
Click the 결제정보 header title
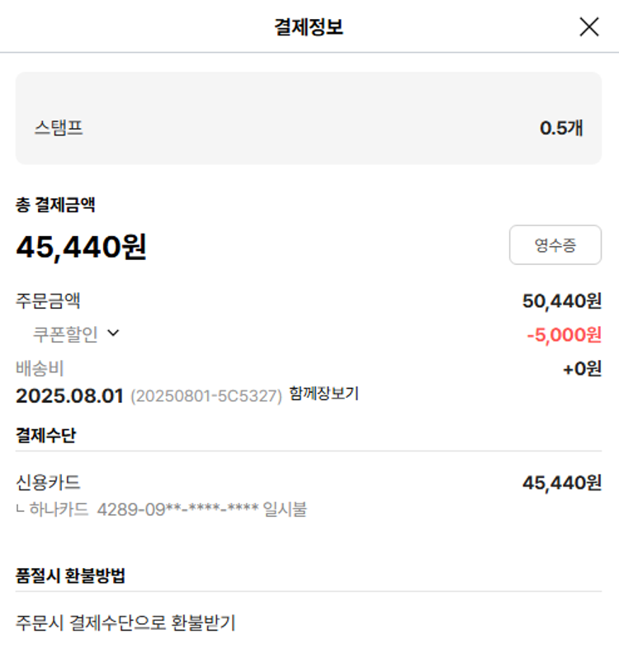tap(309, 27)
